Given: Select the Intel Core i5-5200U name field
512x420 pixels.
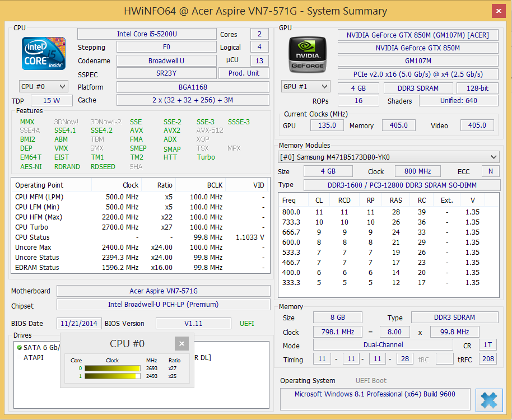Looking at the screenshot, I should 147,34.
